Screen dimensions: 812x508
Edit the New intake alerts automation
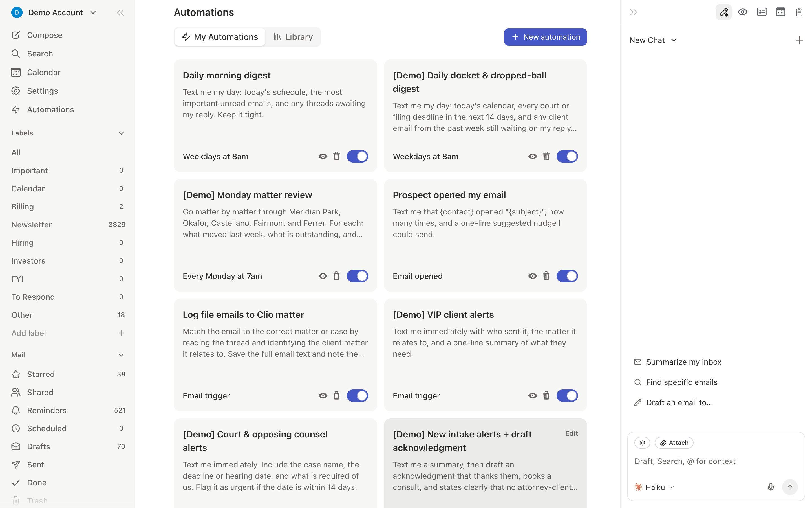click(x=571, y=433)
